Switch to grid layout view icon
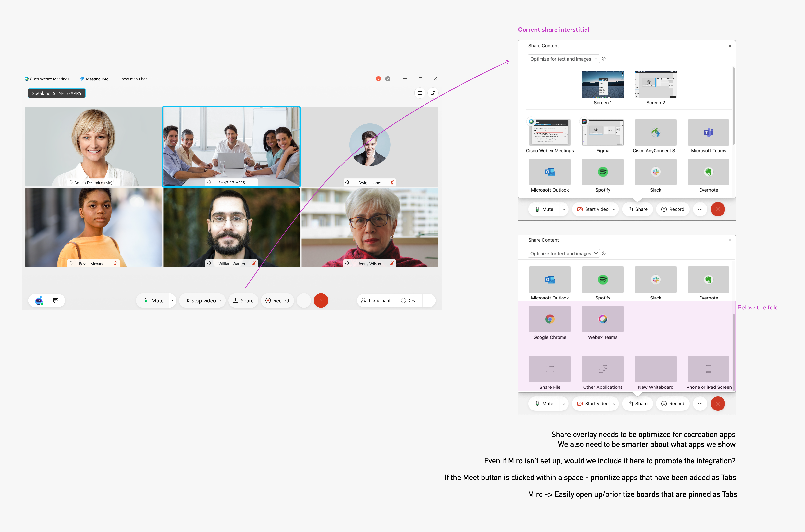805x532 pixels. coord(420,93)
